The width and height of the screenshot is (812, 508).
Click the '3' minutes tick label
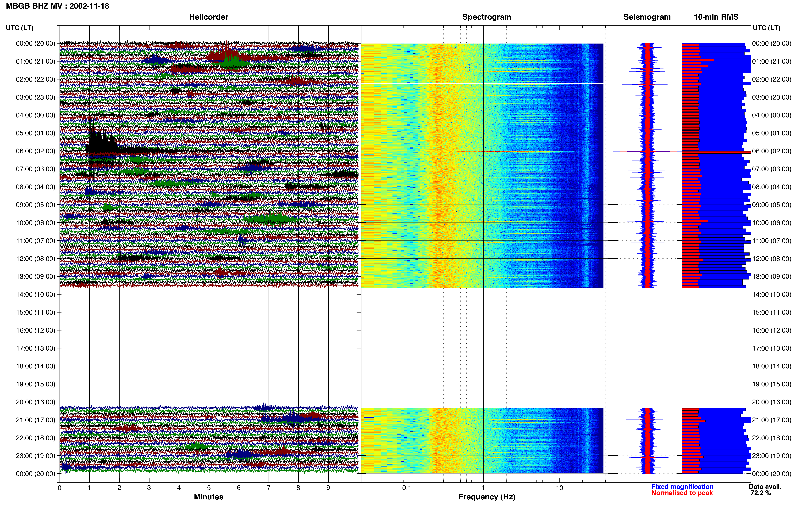(149, 488)
